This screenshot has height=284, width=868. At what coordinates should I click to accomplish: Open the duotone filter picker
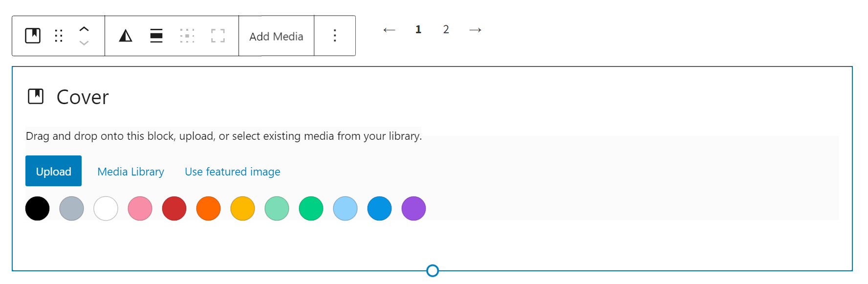[x=125, y=36]
